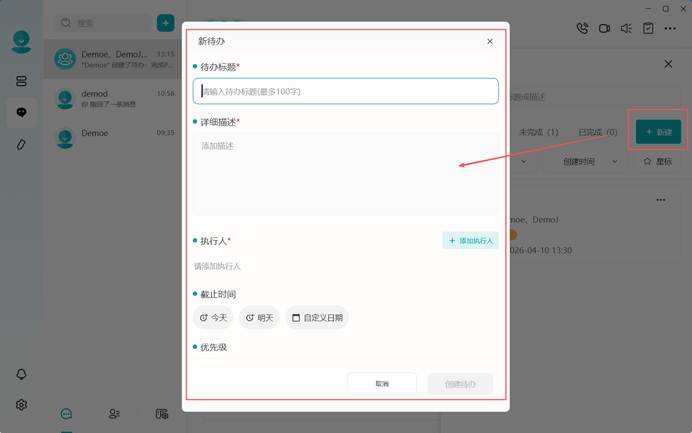692x433 pixels.
Task: Select the chat messages icon in sidebar
Action: click(x=21, y=113)
